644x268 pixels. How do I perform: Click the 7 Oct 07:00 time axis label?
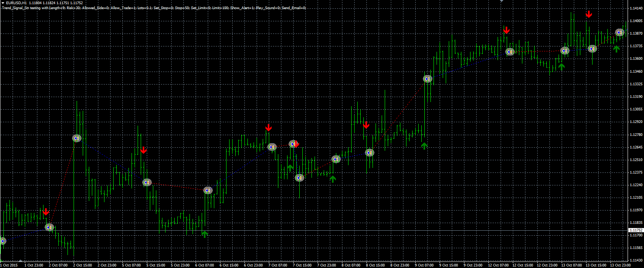pyautogui.click(x=278, y=265)
